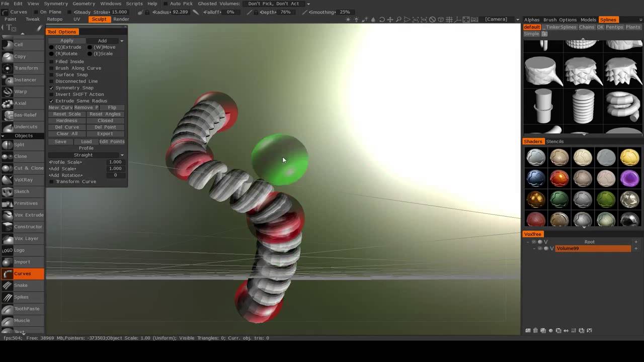This screenshot has width=644, height=362.
Task: Enable Filled Inside checkbox
Action: (x=51, y=61)
